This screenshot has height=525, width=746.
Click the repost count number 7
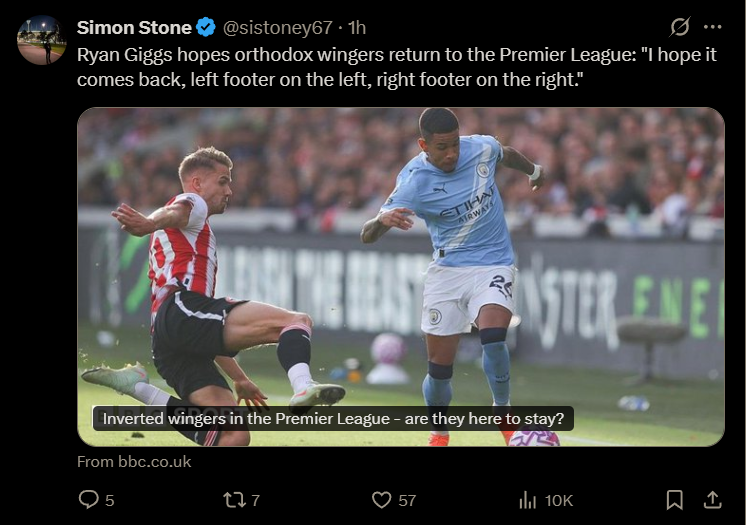255,500
